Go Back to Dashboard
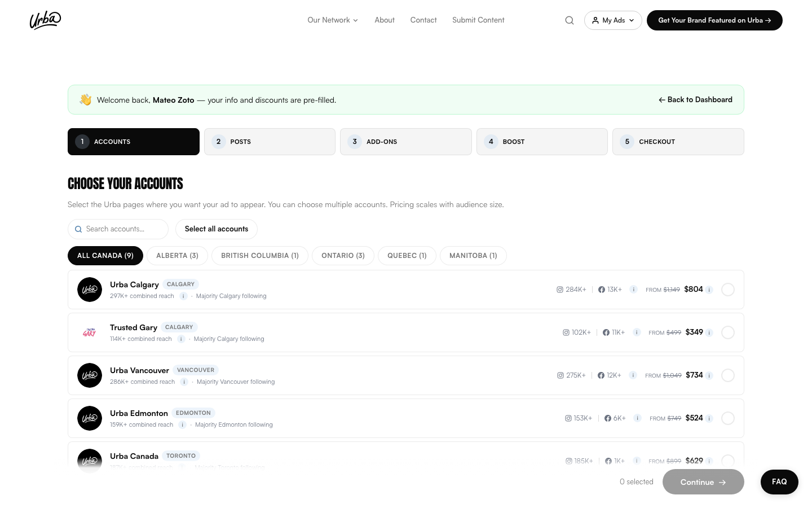Viewport: 812px width, 508px height. 695,100
